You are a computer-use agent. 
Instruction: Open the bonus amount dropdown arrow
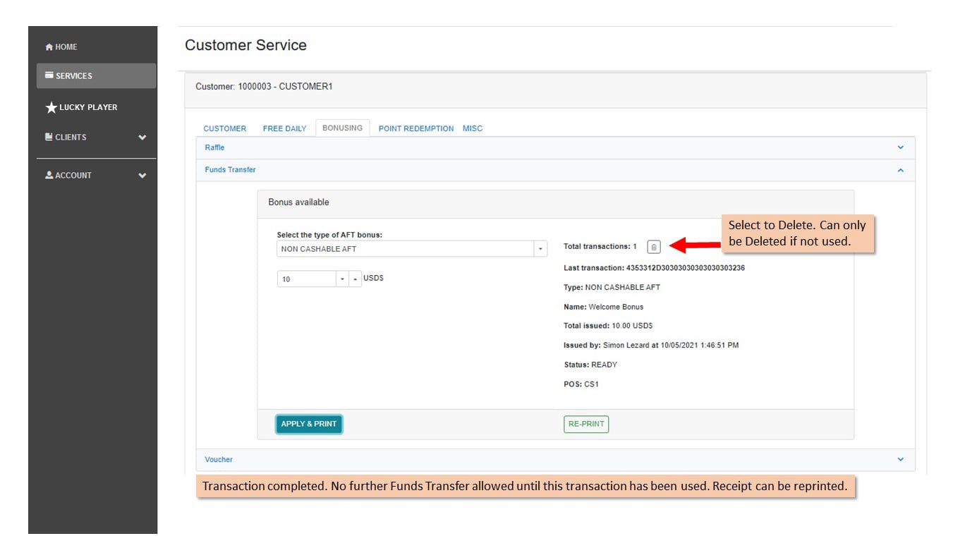pos(342,279)
